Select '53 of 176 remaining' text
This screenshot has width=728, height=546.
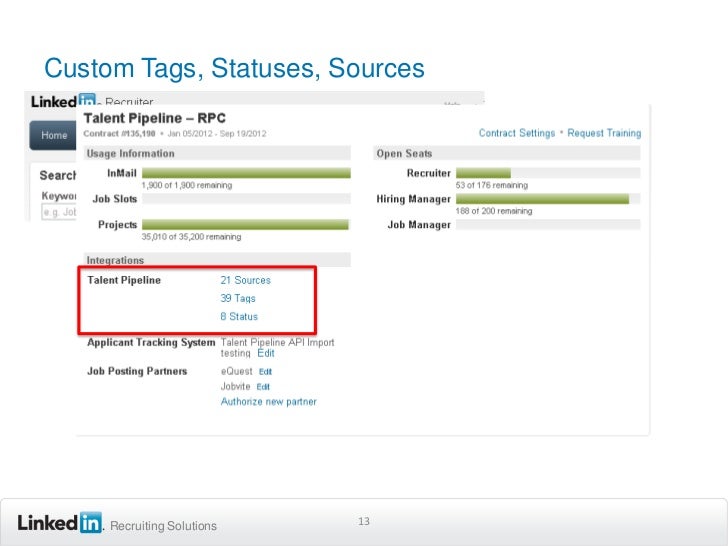pyautogui.click(x=492, y=185)
